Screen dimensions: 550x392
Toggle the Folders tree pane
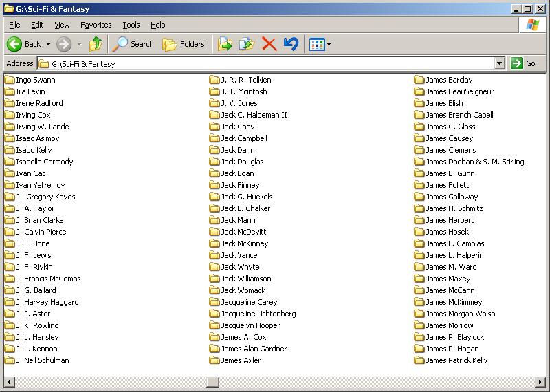point(184,44)
